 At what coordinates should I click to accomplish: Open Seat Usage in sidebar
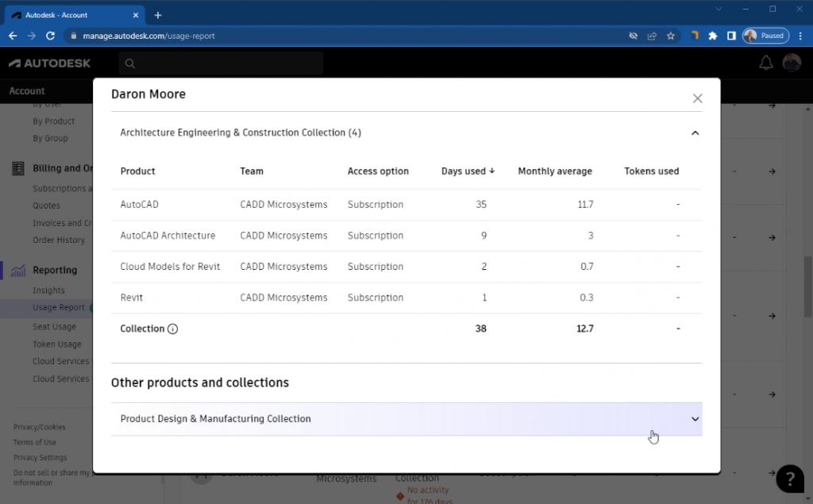54,327
